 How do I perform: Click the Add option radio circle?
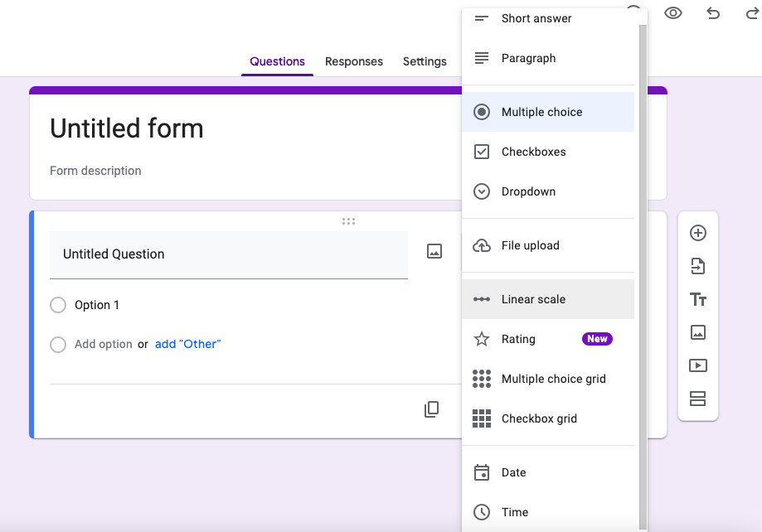coord(58,345)
